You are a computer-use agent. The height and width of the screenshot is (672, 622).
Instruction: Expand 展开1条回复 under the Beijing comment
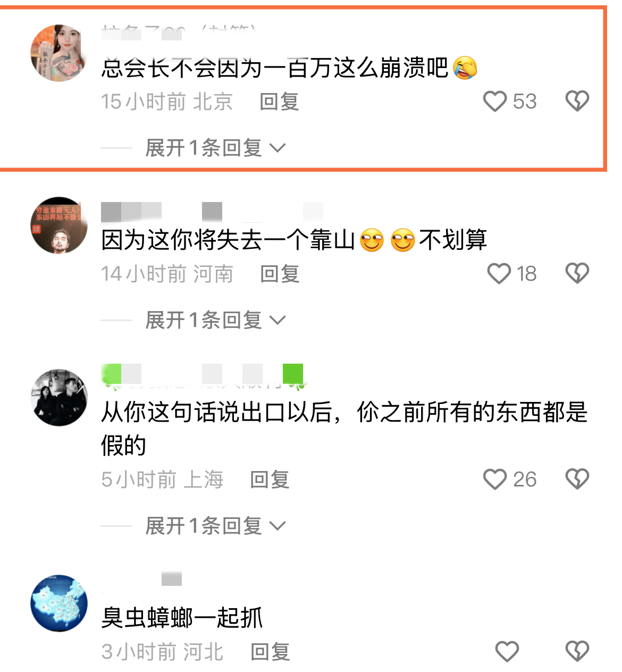(x=215, y=148)
